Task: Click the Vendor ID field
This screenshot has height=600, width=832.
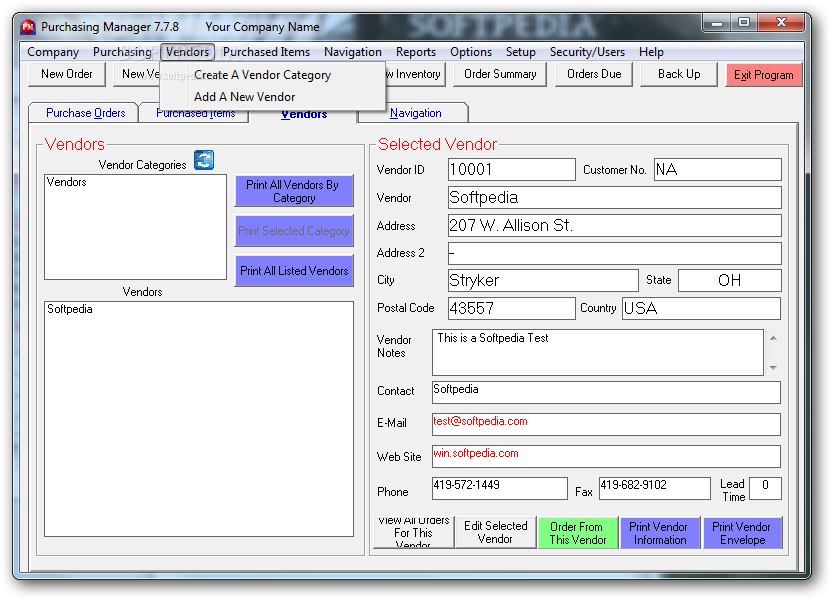Action: [x=512, y=170]
